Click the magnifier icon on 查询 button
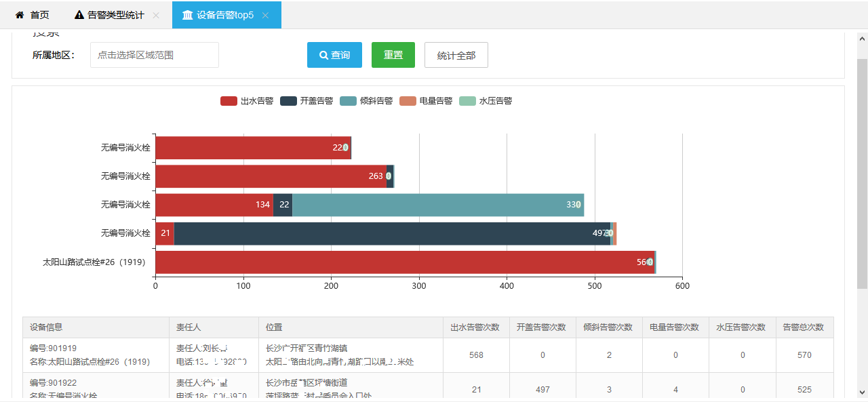Image resolution: width=868 pixels, height=402 pixels. click(323, 55)
